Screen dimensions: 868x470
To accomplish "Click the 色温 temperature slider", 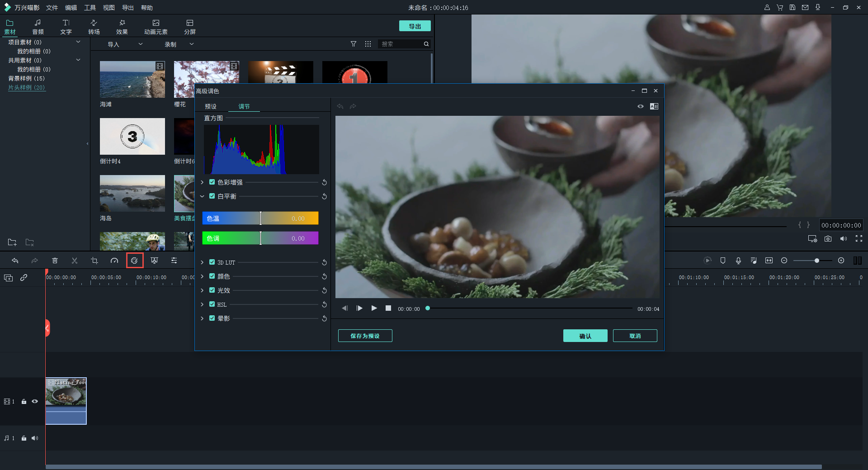I will pyautogui.click(x=260, y=218).
